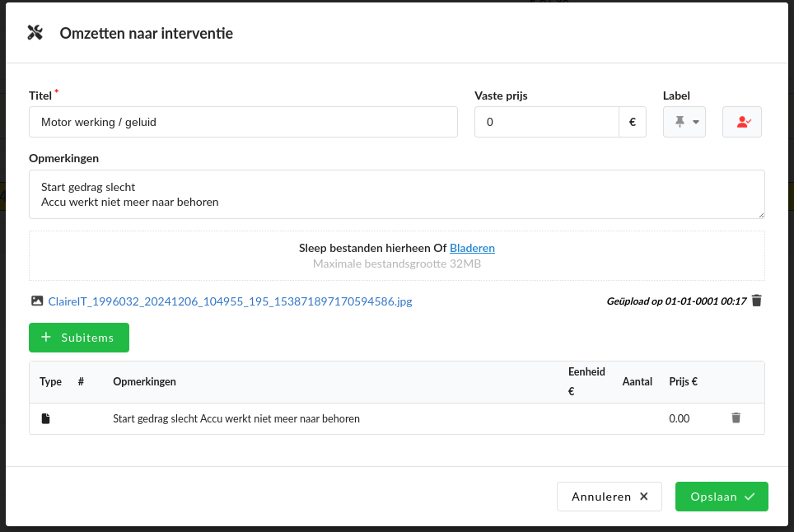Click the Titel input field
794x532 pixels.
click(243, 122)
